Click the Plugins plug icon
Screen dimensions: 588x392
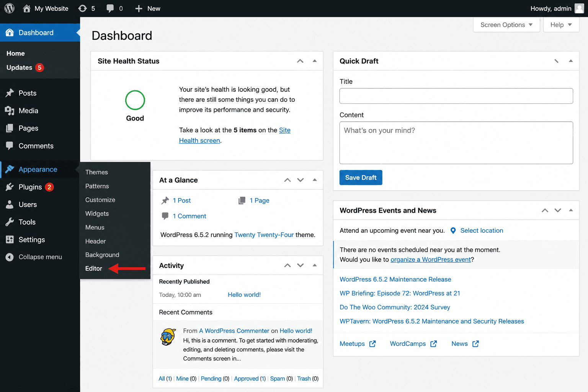[x=10, y=187]
